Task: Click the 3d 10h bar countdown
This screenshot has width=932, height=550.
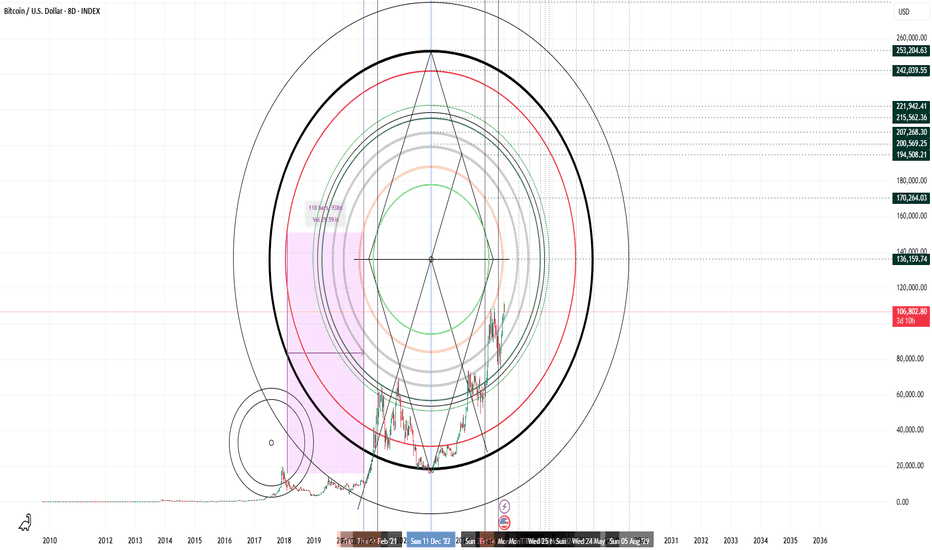Action: coord(905,321)
